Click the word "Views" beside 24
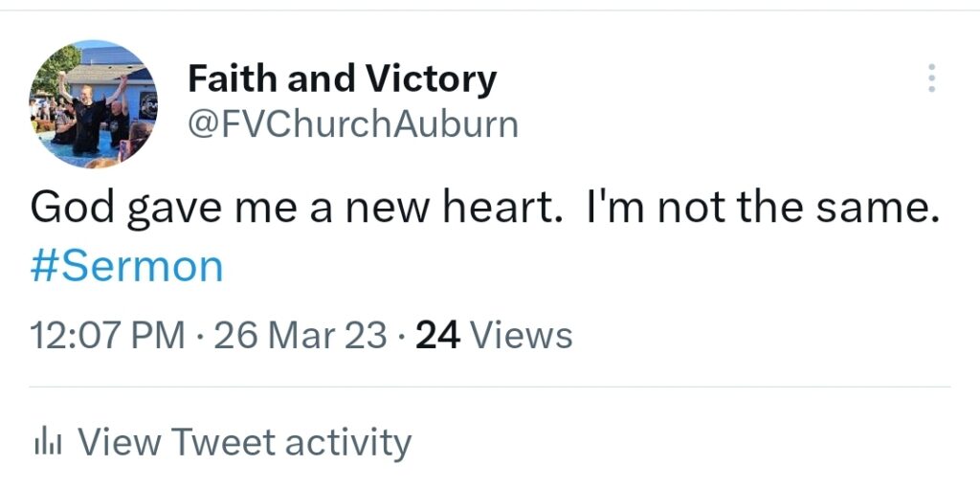980x487 pixels. point(521,335)
